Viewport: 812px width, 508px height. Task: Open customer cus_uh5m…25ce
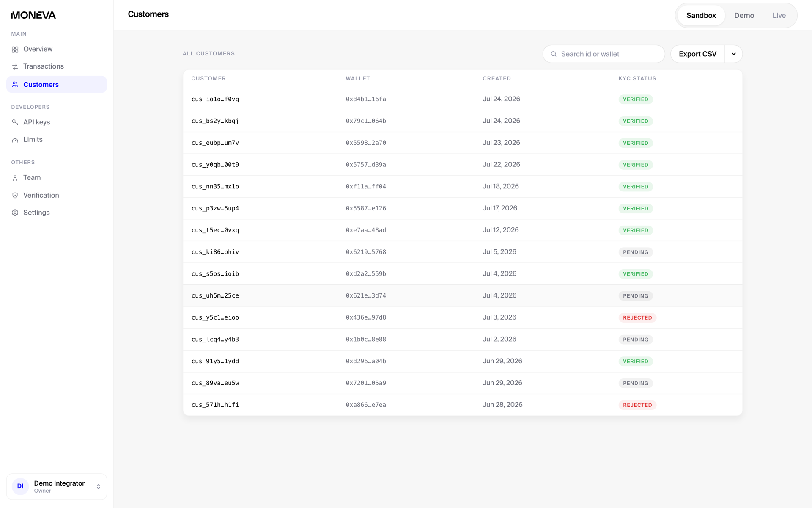(463, 296)
